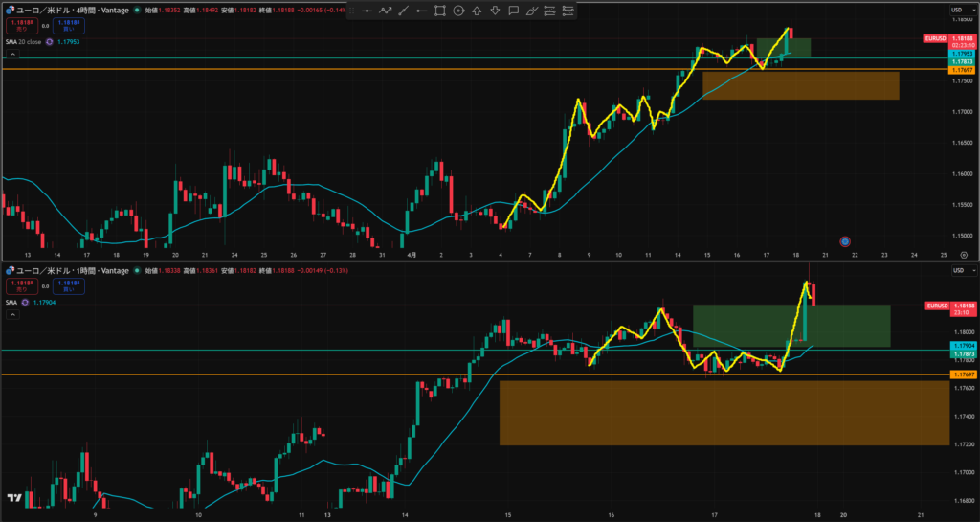This screenshot has height=522, width=980.
Task: Select the trend line drawing tool
Action: (x=403, y=11)
